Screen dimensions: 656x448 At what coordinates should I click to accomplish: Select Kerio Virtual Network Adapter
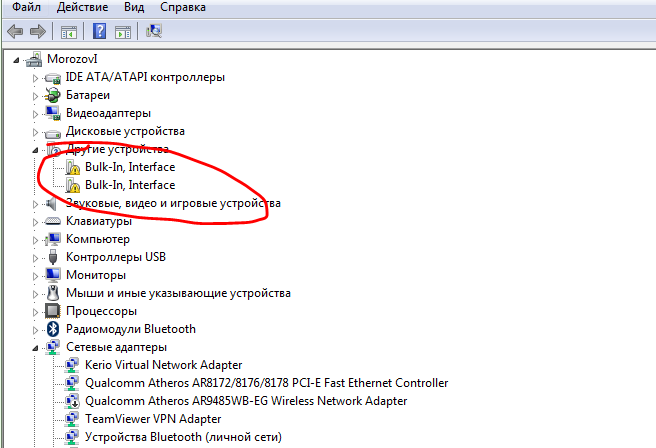coord(164,365)
